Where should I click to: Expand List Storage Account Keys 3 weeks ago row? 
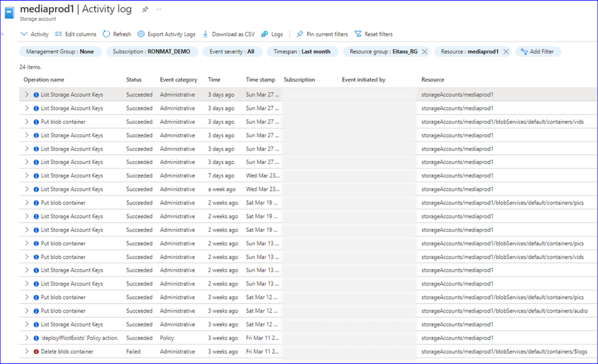pos(27,324)
